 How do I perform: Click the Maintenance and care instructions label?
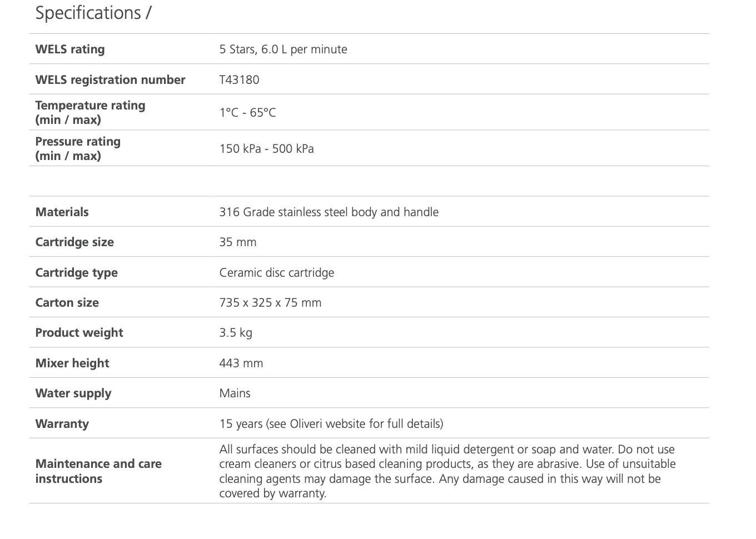click(x=98, y=471)
